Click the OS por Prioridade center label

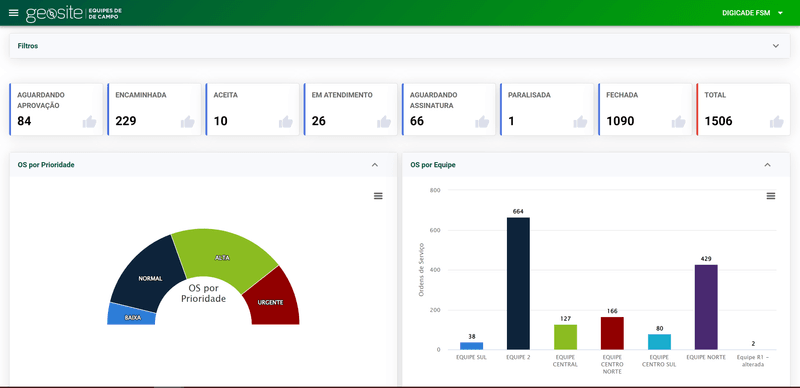click(x=204, y=294)
